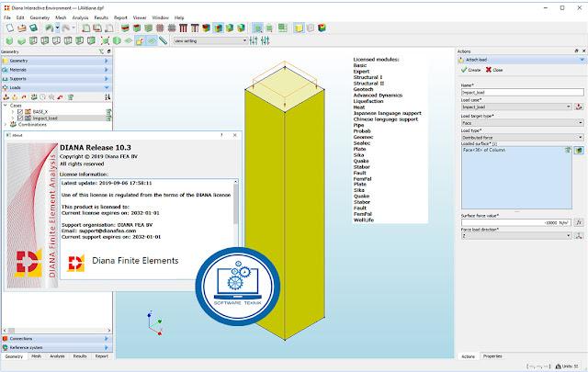The height and width of the screenshot is (372, 588).
Task: Click the clock time dependency icon
Action: (43, 97)
